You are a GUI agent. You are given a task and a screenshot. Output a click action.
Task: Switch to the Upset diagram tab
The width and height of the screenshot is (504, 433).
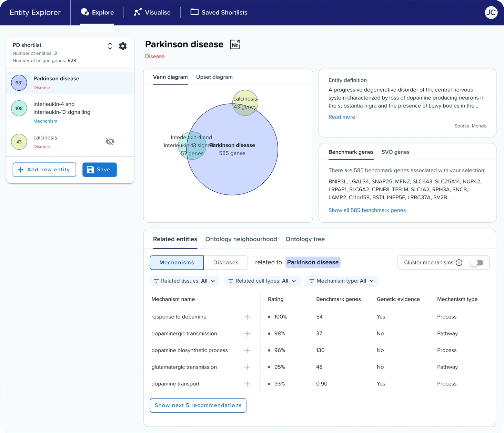[x=214, y=77]
